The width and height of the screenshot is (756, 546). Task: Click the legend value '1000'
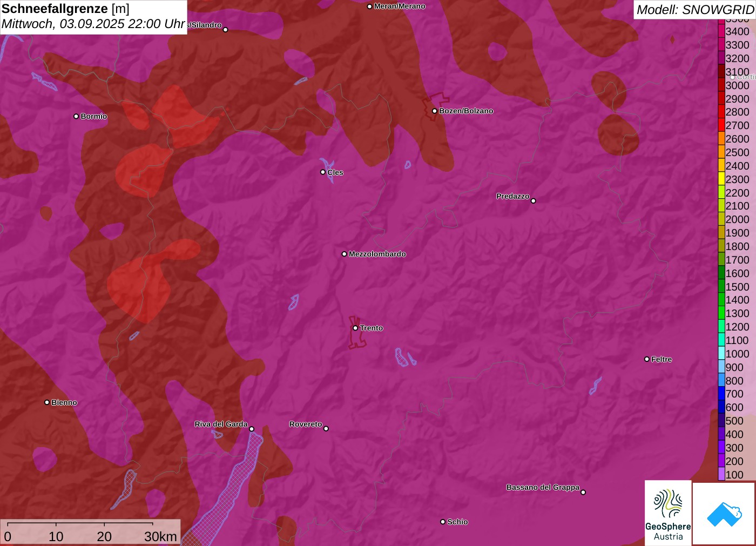(737, 354)
